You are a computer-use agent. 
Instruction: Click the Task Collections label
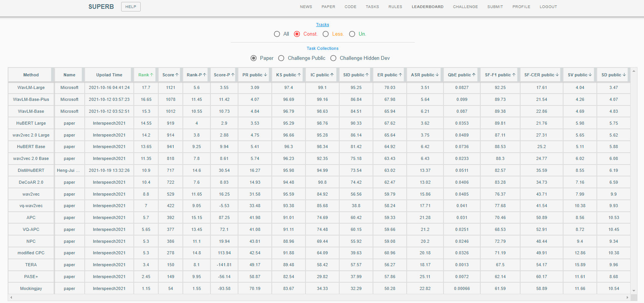[322, 48]
